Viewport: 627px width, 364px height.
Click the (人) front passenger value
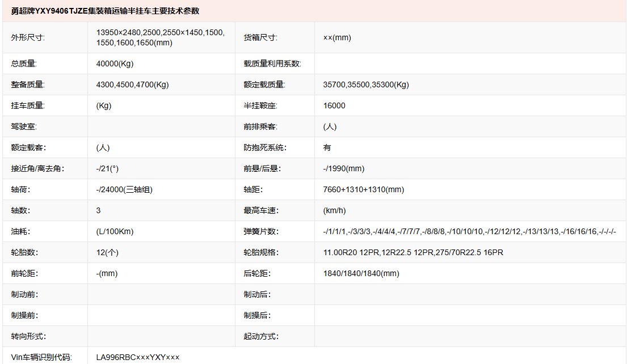coord(330,126)
